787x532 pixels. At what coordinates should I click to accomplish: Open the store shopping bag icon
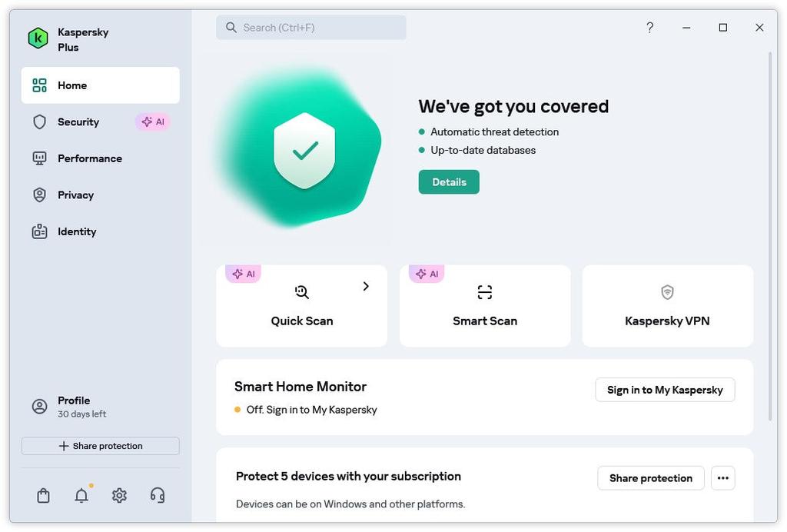(43, 496)
